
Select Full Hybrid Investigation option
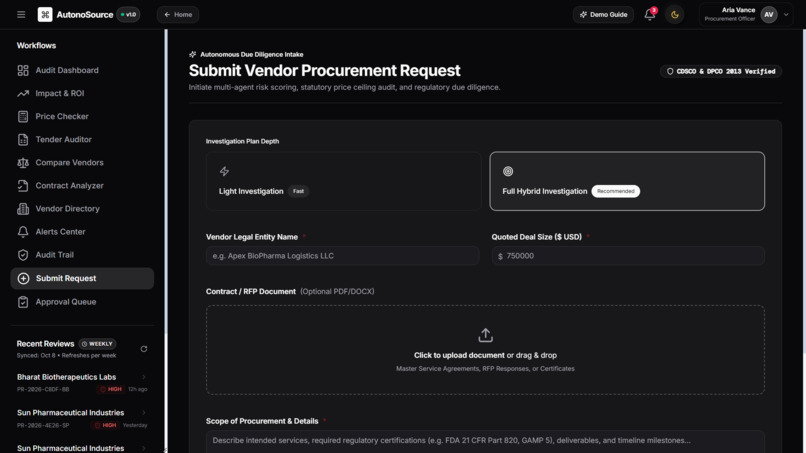tap(627, 181)
